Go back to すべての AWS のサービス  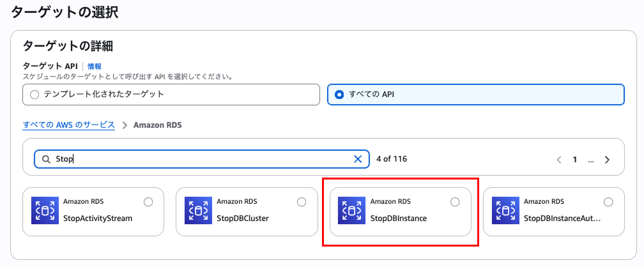click(68, 125)
